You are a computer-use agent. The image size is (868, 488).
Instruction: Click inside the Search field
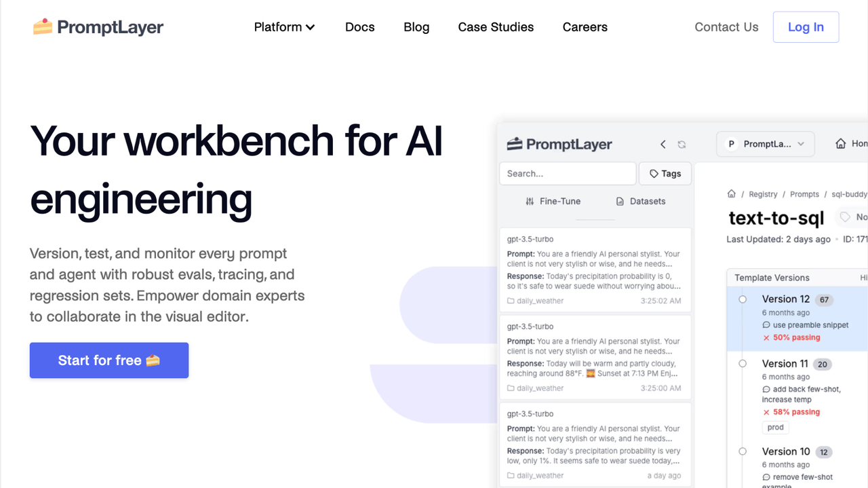[x=567, y=173]
